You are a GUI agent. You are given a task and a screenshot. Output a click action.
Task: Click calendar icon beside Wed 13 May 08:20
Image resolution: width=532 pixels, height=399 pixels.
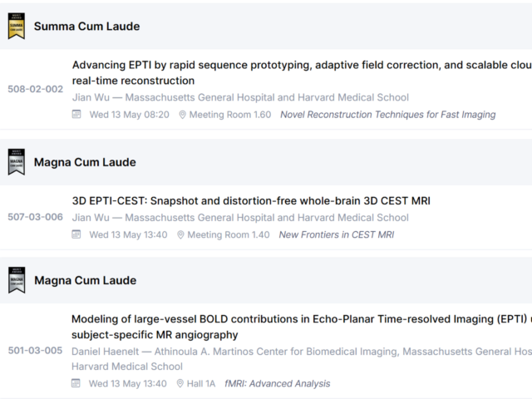click(76, 115)
